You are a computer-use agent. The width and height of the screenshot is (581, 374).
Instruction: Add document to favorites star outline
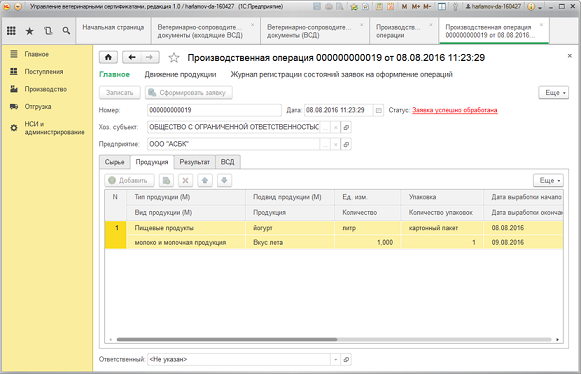pos(174,57)
